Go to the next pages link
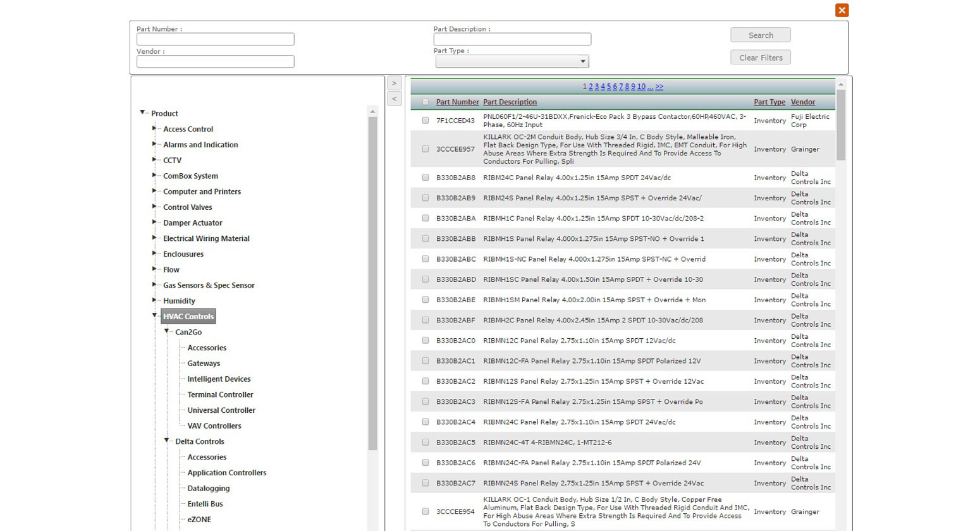 click(659, 87)
